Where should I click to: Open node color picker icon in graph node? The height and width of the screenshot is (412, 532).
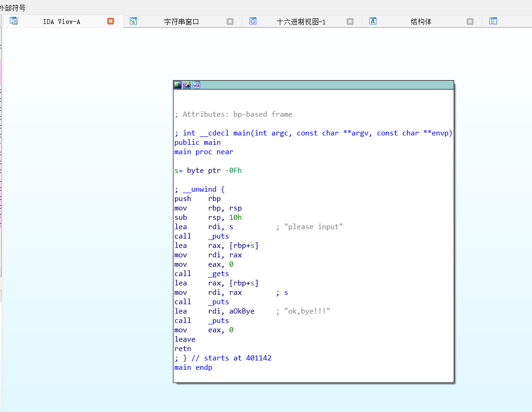tap(178, 85)
